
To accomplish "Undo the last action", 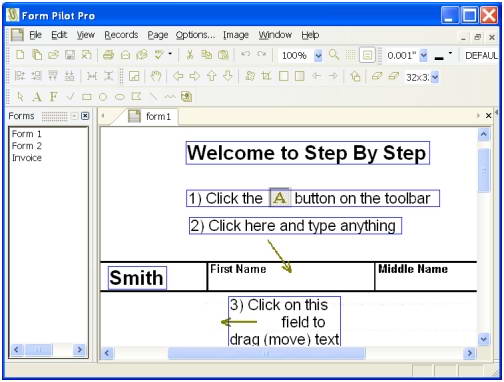I will tap(245, 54).
